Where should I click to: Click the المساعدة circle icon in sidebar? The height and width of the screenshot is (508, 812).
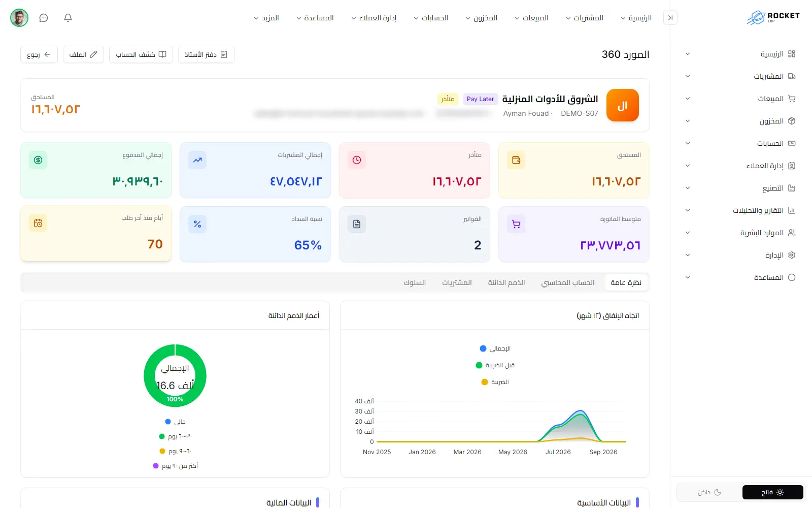click(792, 277)
